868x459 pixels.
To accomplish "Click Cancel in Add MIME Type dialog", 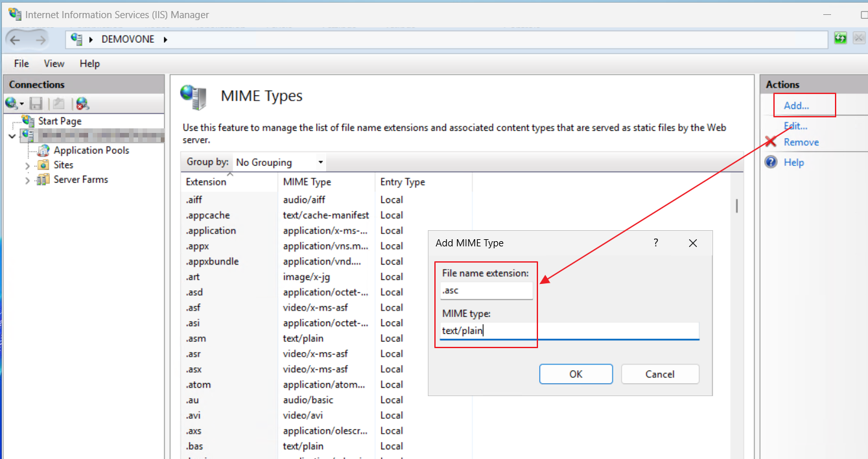I will [x=660, y=374].
